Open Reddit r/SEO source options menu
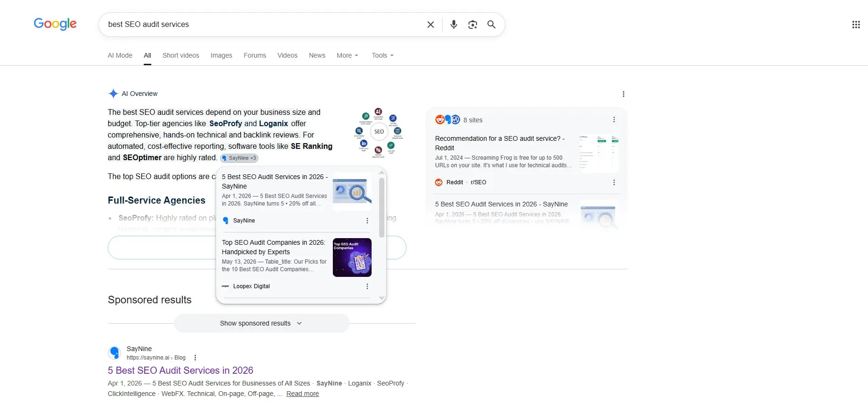868x412 pixels. click(614, 182)
